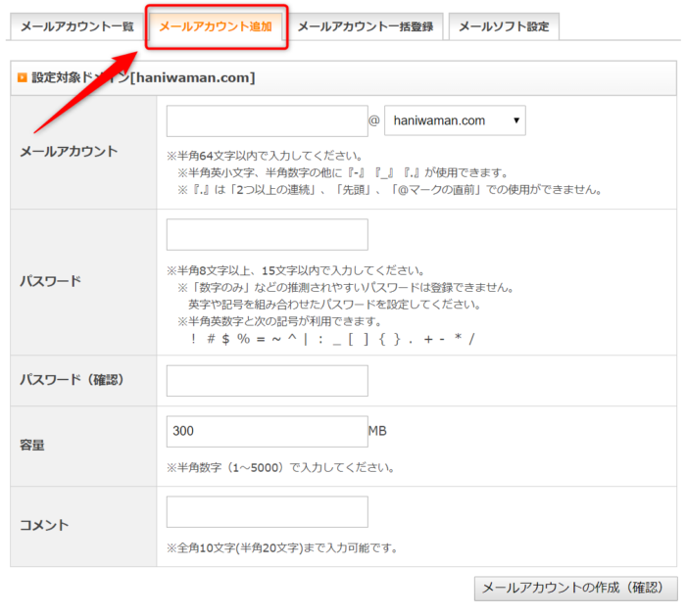Focus the パスワード（確認） confirmation field
The width and height of the screenshot is (686, 616).
coord(267,381)
